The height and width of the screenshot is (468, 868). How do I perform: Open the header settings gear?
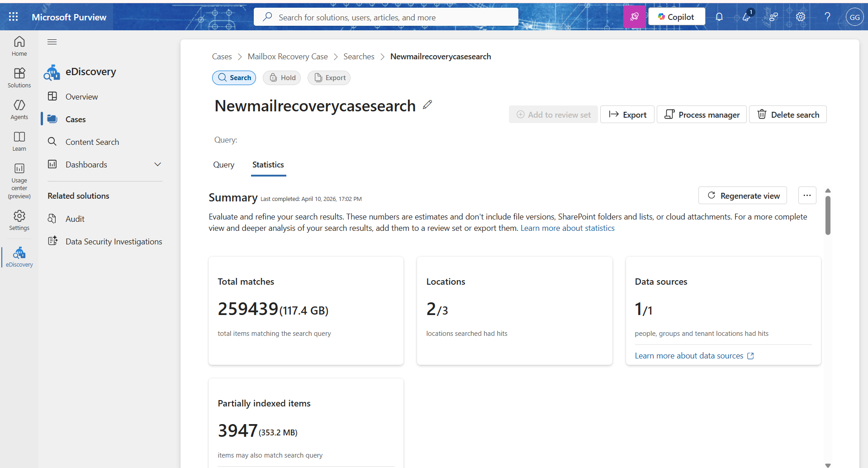[800, 17]
